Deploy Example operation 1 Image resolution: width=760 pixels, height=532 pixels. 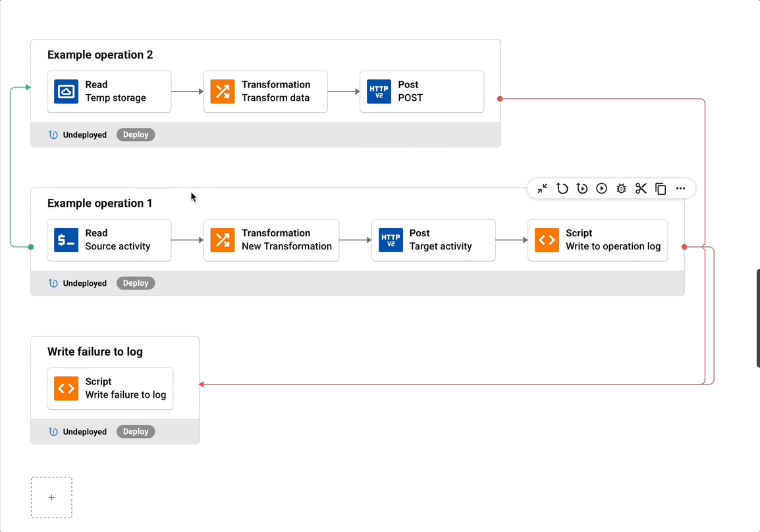tap(136, 283)
